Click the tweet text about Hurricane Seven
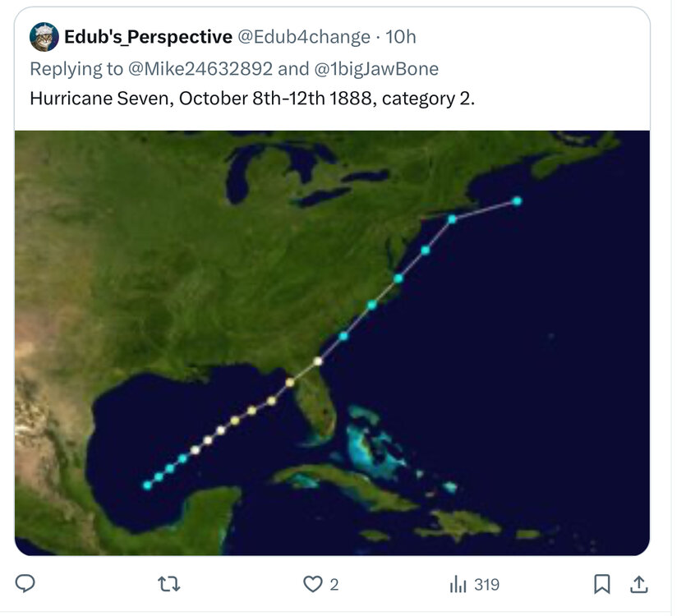The width and height of the screenshot is (686, 616). pos(252,99)
